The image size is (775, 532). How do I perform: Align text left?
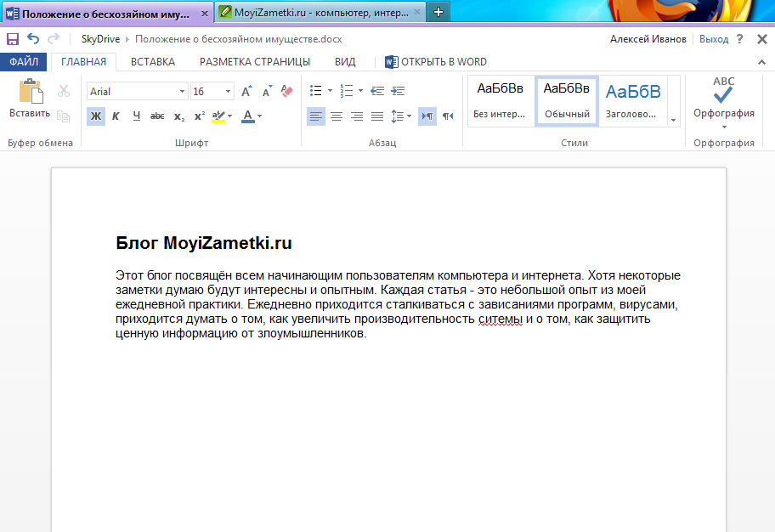[x=316, y=116]
